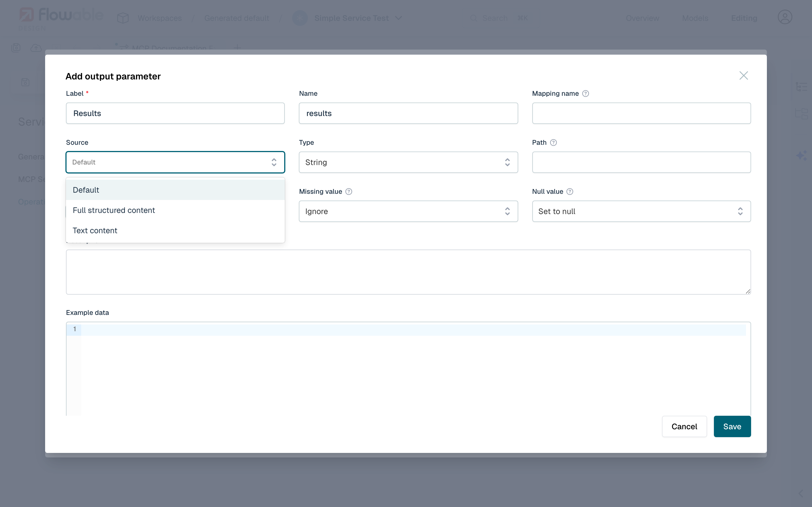The image size is (812, 507).
Task: Open the Missing value dropdown showing Ignore
Action: (x=408, y=211)
